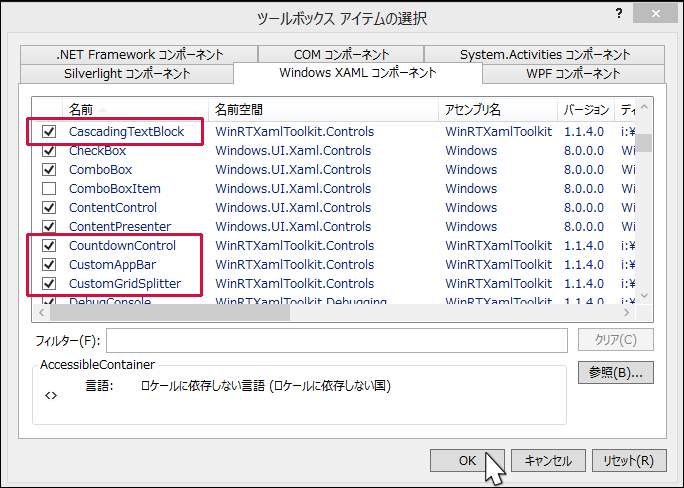Check the ComboBoxItem checkbox
This screenshot has height=488, width=684.
tap(49, 188)
